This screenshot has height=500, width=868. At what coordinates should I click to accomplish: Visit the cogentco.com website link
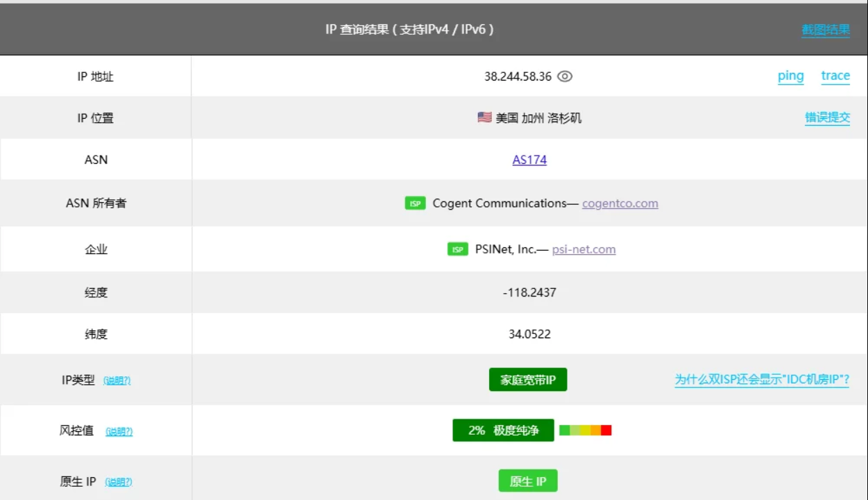coord(620,203)
